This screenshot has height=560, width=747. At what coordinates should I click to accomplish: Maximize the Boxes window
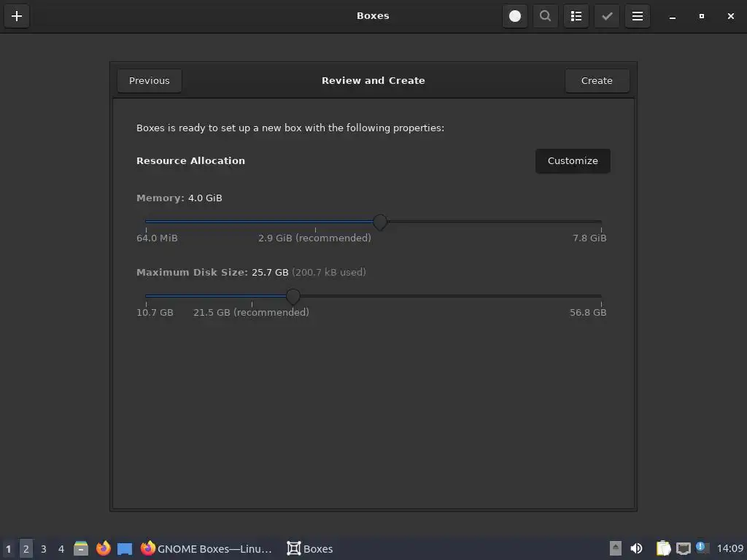click(701, 16)
